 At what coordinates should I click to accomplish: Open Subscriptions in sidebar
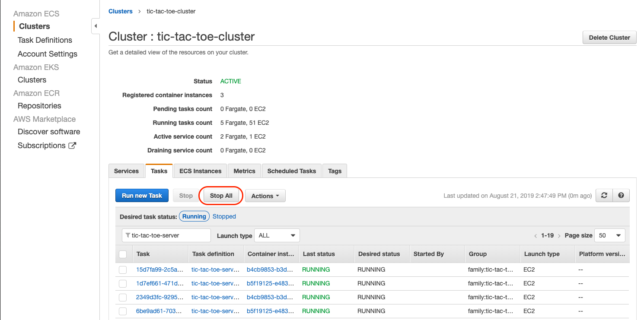41,146
